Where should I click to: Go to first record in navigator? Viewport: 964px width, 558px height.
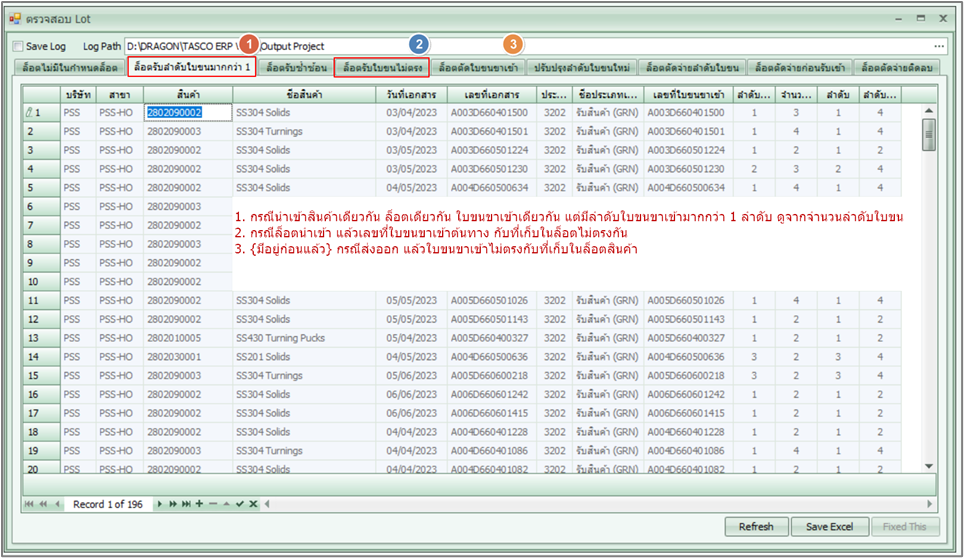[27, 504]
